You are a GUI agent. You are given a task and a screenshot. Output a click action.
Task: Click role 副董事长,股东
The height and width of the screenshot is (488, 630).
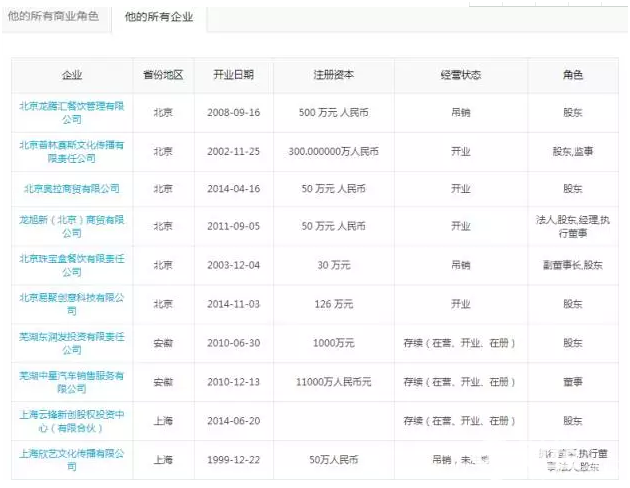pos(573,265)
